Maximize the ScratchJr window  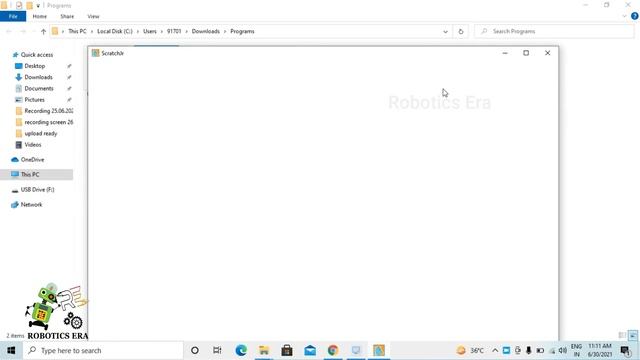pyautogui.click(x=526, y=53)
